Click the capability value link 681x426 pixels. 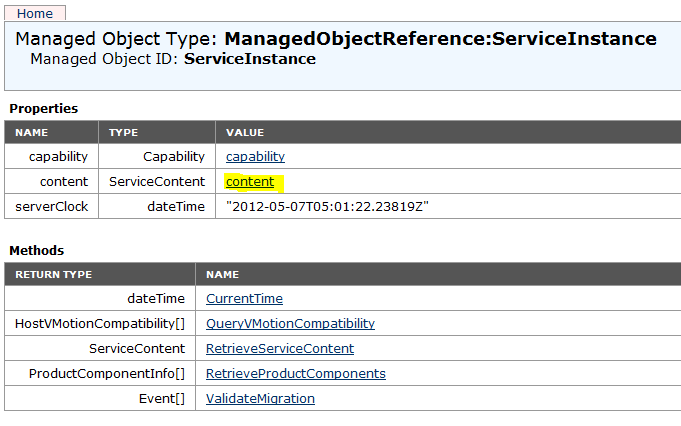point(255,157)
